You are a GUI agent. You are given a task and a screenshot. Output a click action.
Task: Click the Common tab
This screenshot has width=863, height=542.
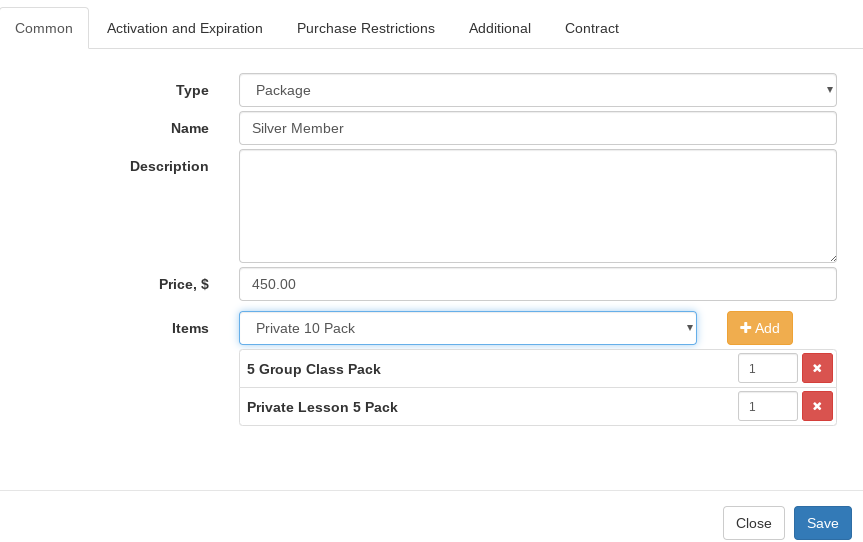(x=44, y=28)
